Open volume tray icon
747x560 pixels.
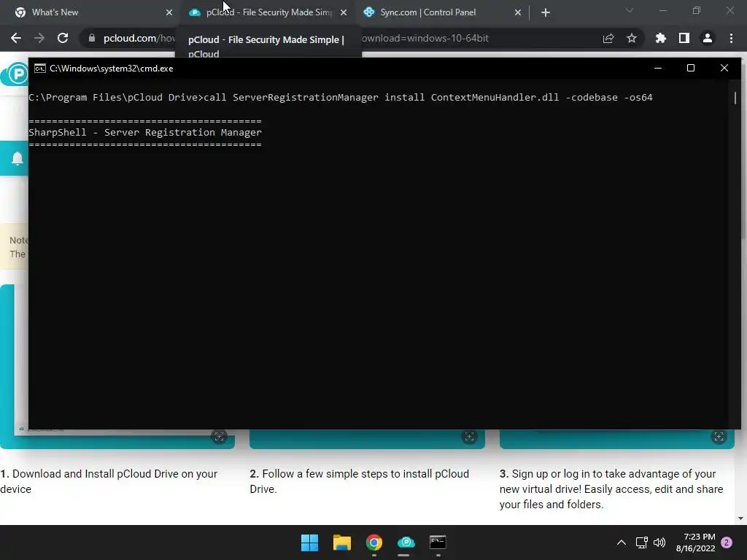(x=659, y=542)
